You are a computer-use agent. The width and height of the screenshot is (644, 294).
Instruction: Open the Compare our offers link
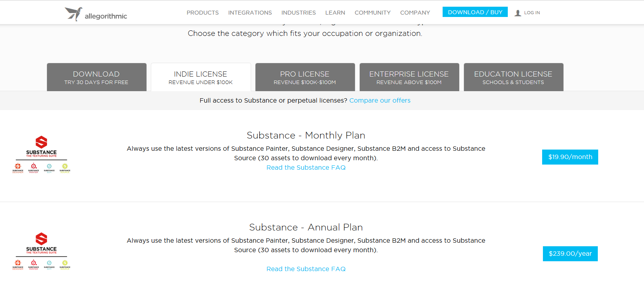380,101
